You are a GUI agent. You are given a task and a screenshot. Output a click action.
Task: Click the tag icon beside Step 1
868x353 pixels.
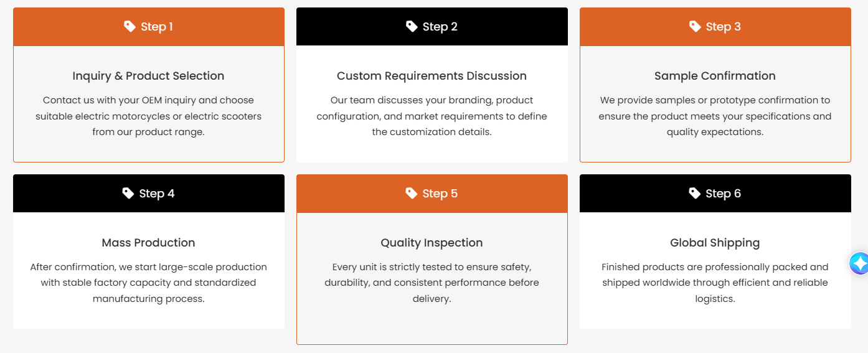130,26
